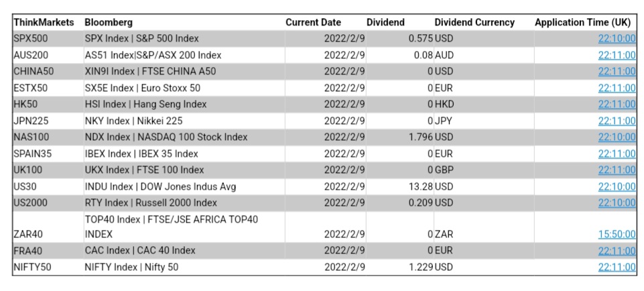
Task: Select the NDX Index NASDAQ 100 cell
Action: (x=166, y=137)
